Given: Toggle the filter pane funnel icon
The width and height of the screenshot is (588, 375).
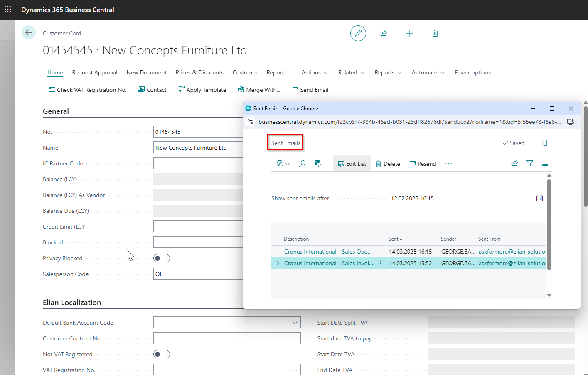Looking at the screenshot, I should (530, 163).
